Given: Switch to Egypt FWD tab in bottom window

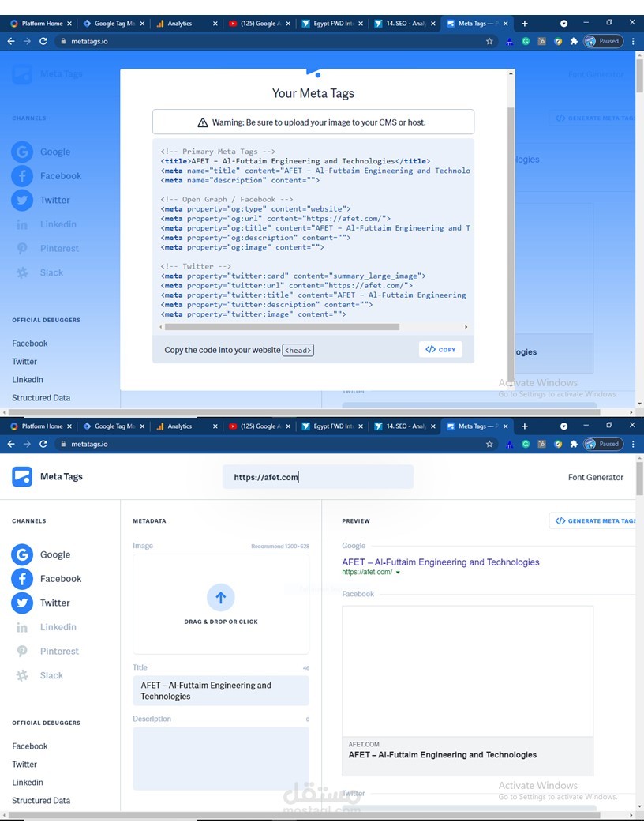Looking at the screenshot, I should coord(332,426).
